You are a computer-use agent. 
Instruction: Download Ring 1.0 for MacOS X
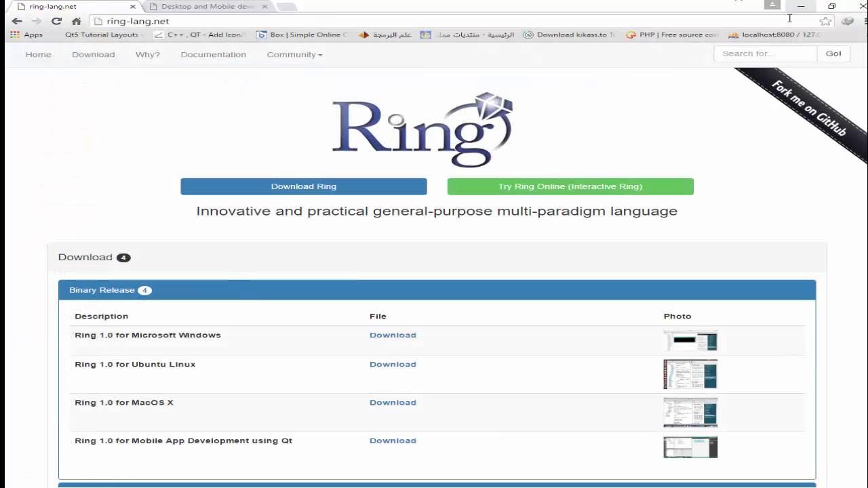[393, 402]
